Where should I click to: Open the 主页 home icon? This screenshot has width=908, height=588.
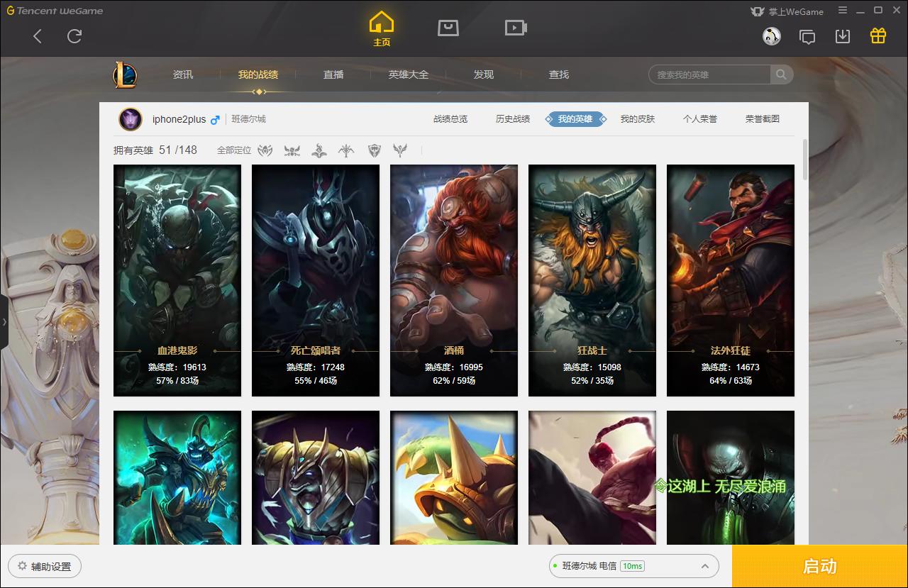coord(382,30)
